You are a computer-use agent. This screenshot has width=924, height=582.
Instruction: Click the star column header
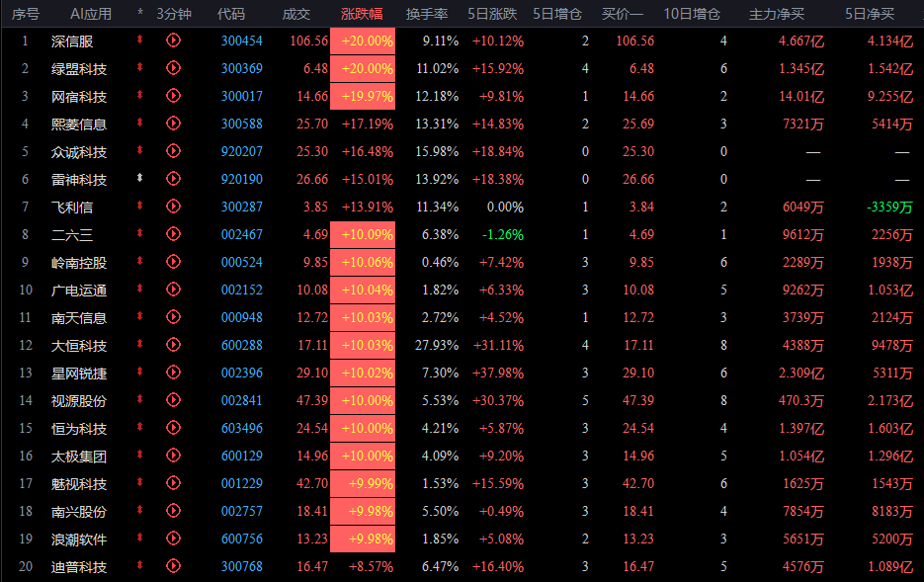139,12
